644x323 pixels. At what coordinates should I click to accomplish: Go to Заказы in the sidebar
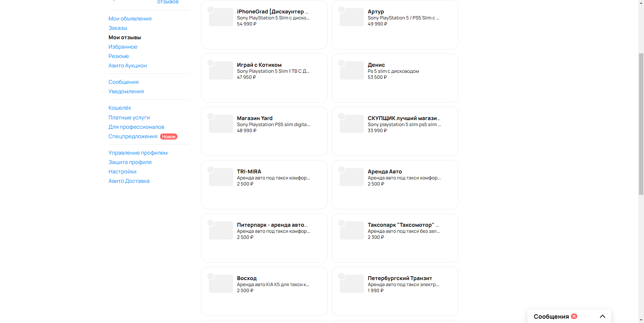click(x=118, y=28)
